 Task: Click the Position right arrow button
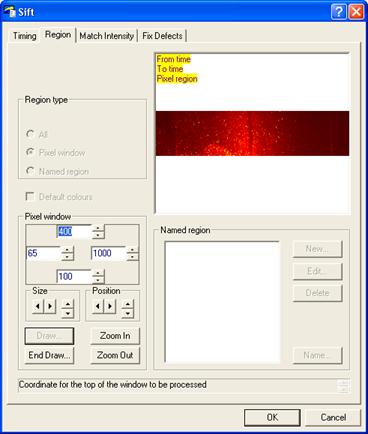[110, 306]
